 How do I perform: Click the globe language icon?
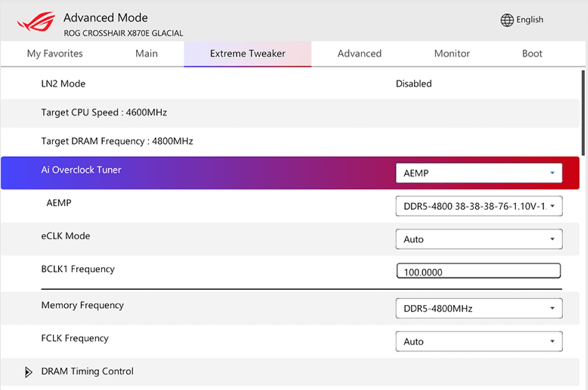(507, 20)
